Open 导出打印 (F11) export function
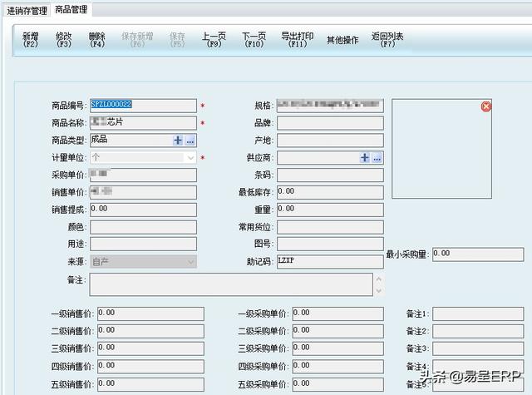 [298, 41]
